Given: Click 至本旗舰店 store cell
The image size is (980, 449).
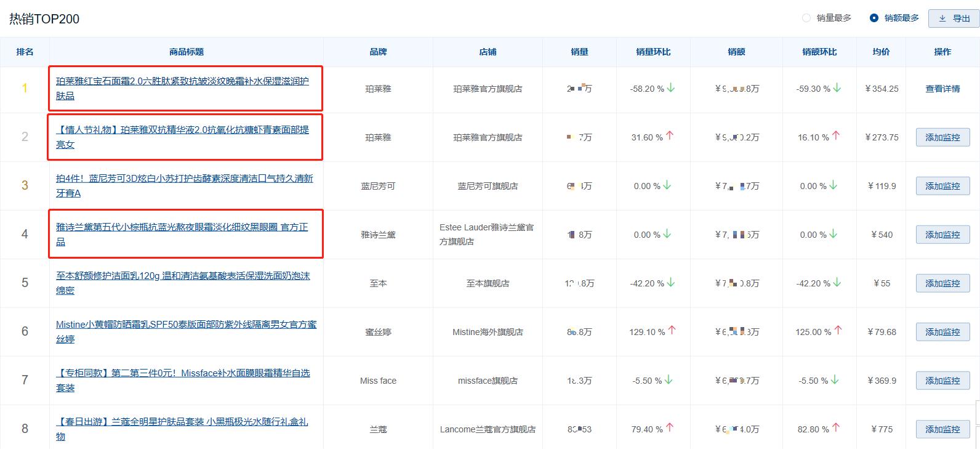Looking at the screenshot, I should click(488, 283).
